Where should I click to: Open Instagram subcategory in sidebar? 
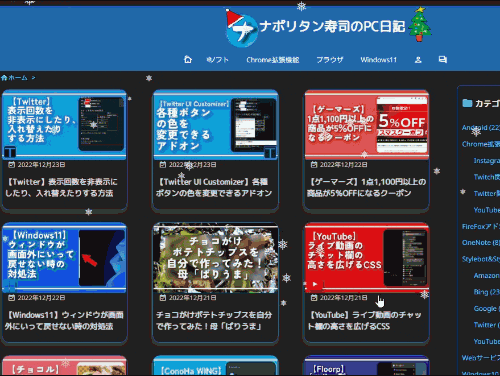487,161
